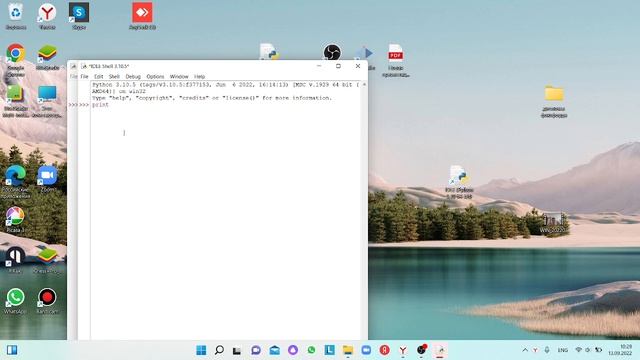Select the Microsoft Edge desktop shortcut
This screenshot has width=640, height=360.
(x=16, y=182)
